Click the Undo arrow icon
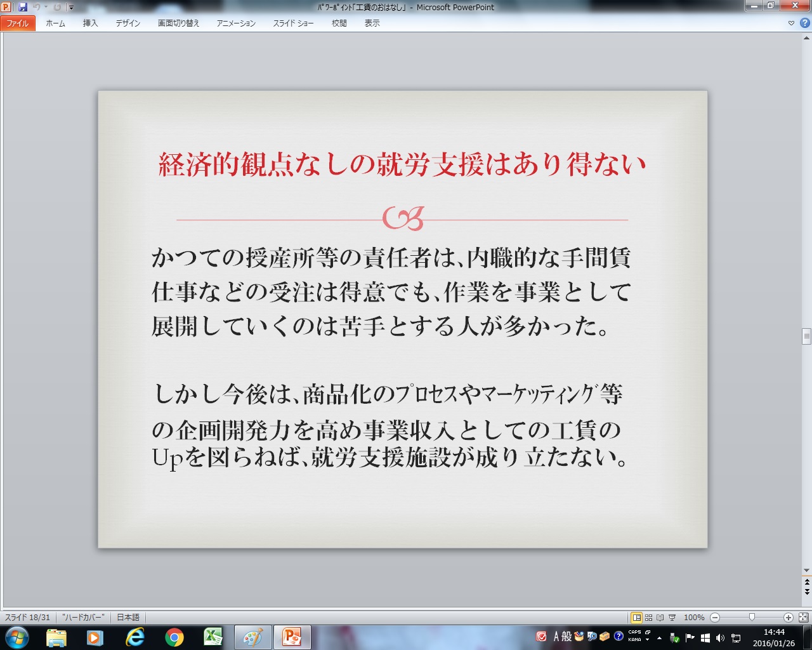The image size is (812, 650). click(37, 7)
